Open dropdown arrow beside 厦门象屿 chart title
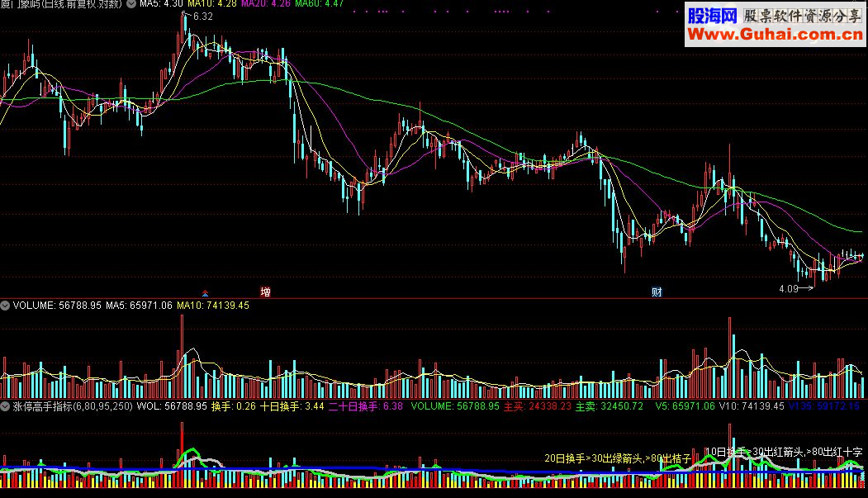This screenshot has width=868, height=498. point(131,4)
